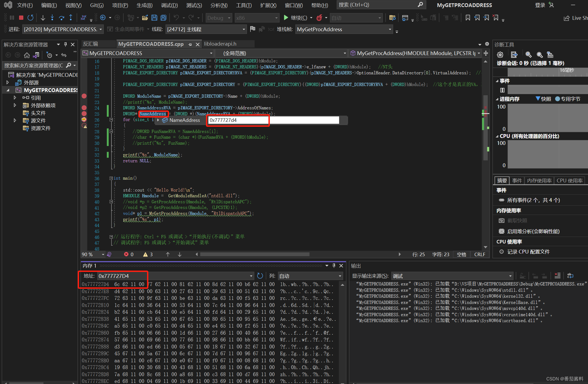Expand the 源文件 folder in solution tree
The width and height of the screenshot is (588, 384).
point(15,120)
